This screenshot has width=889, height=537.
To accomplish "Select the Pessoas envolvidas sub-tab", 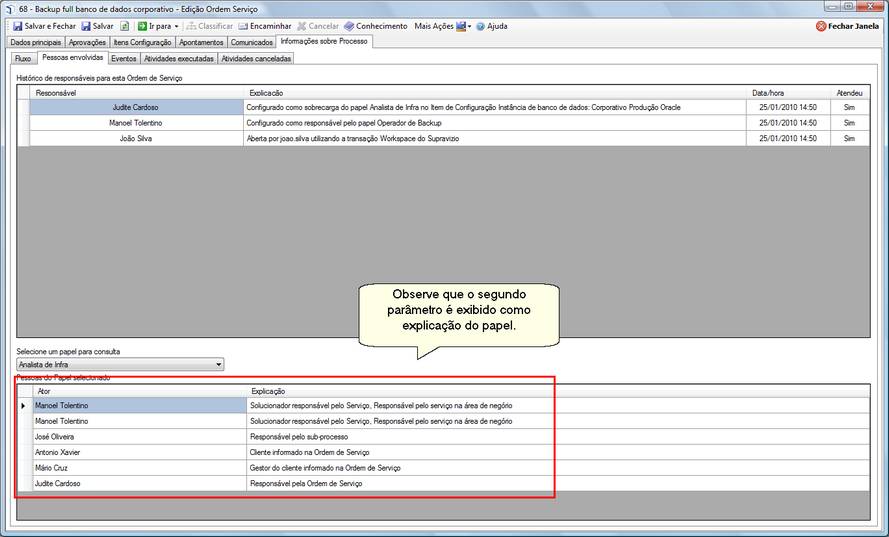I will click(x=73, y=57).
